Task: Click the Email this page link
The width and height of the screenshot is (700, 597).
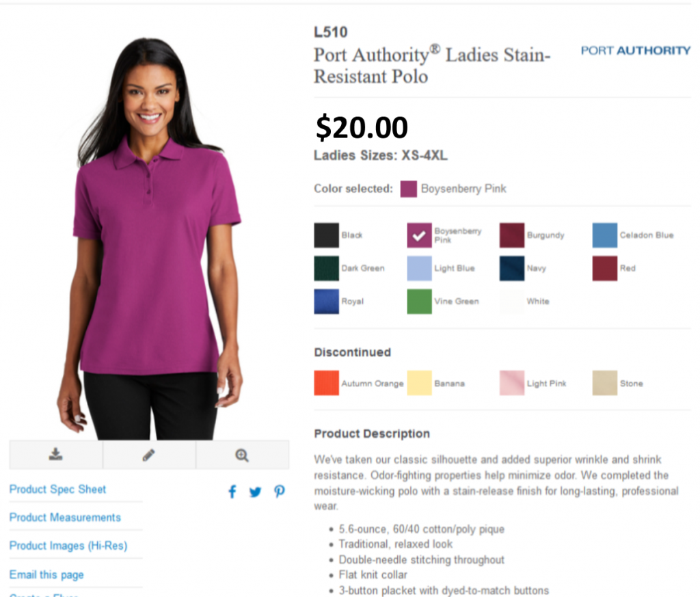Action: 46,574
